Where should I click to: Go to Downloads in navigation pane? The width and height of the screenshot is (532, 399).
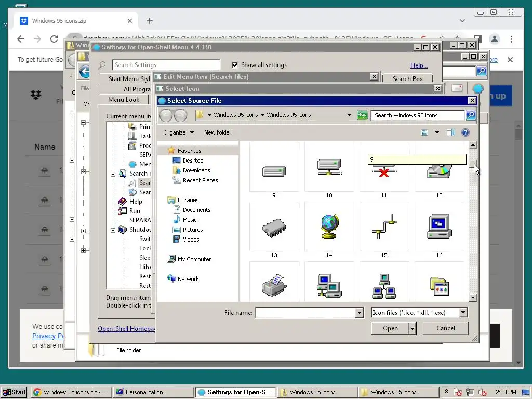[196, 170]
